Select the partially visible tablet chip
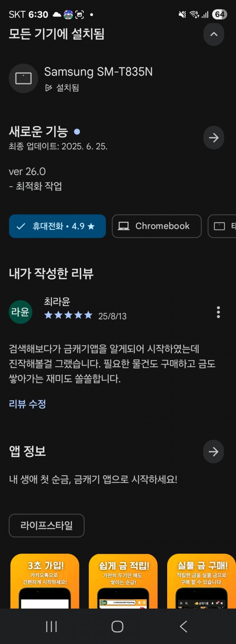 tap(222, 226)
